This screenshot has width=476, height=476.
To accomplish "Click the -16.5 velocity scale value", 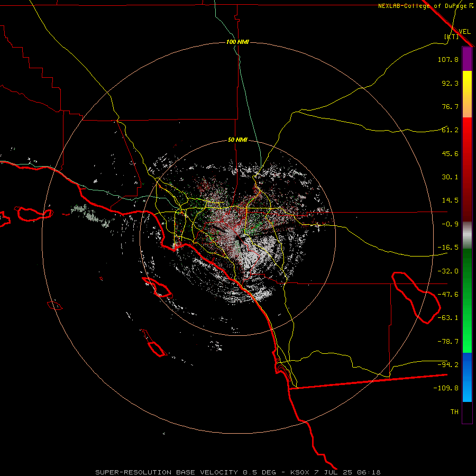I will pos(448,248).
